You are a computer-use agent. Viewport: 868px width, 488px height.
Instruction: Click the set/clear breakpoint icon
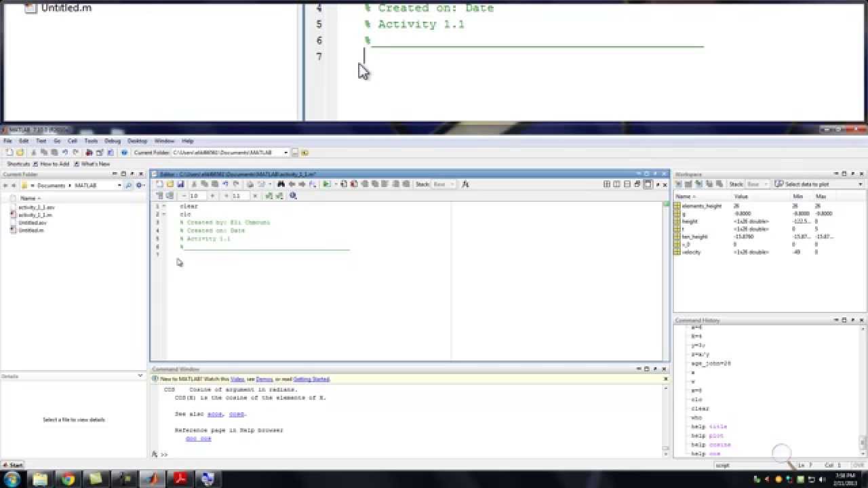[344, 184]
